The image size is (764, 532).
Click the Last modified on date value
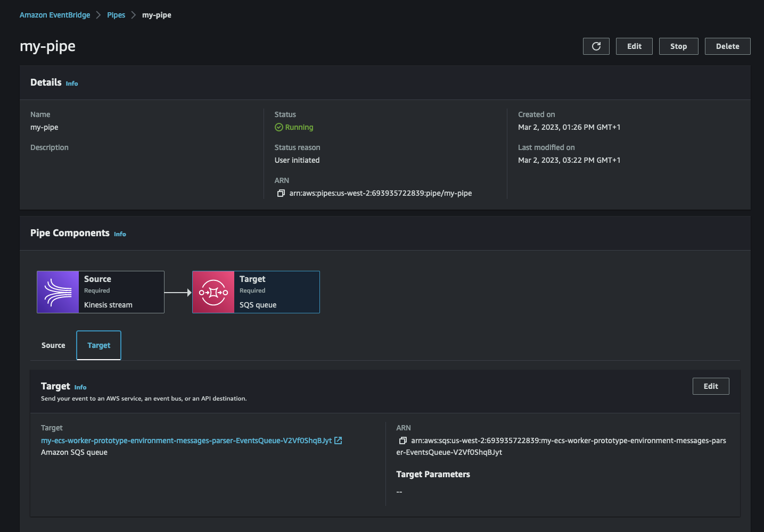point(569,160)
